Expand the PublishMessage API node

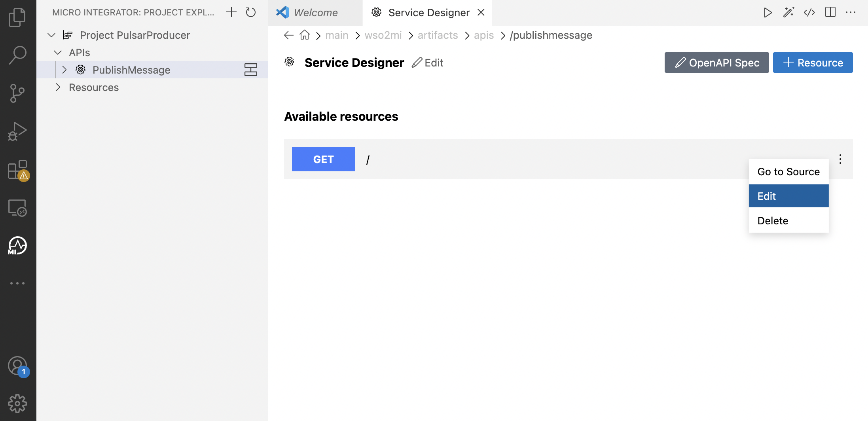pos(64,70)
